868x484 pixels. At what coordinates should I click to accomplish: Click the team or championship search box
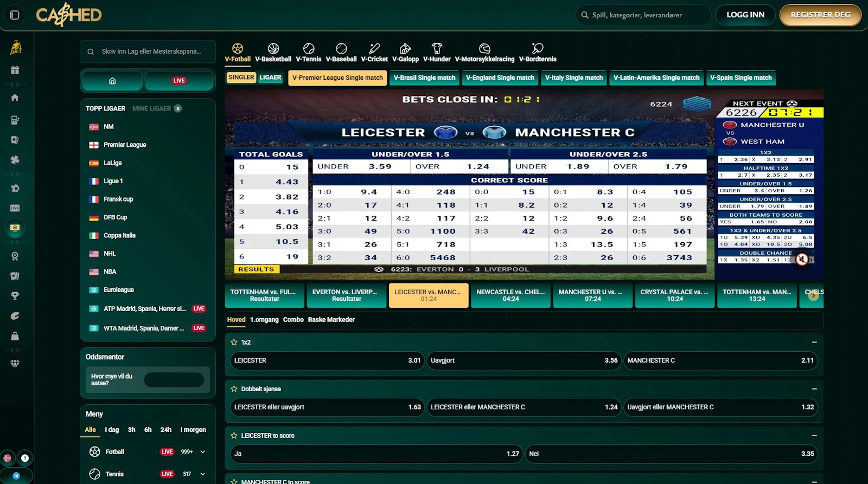[148, 51]
